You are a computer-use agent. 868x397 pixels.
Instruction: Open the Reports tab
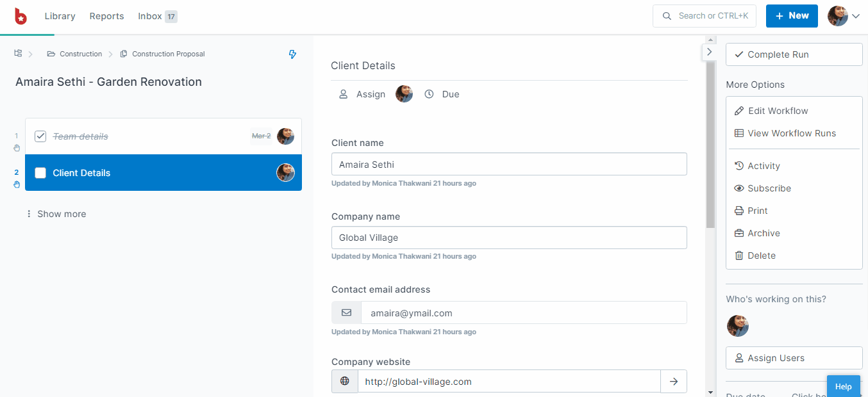[106, 16]
